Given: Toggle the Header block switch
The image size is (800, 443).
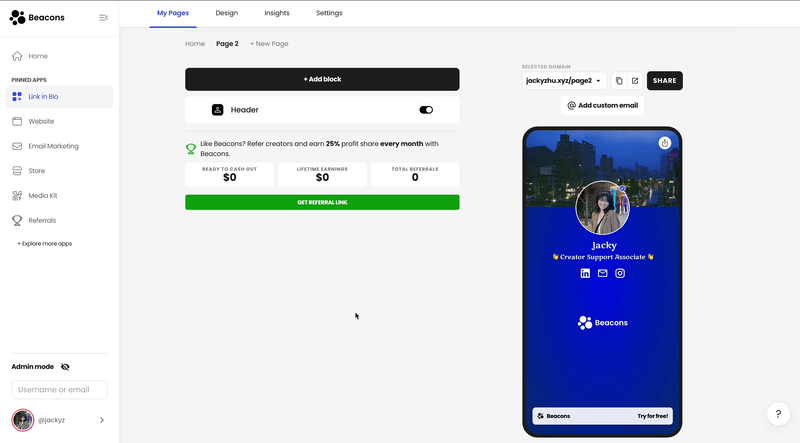Looking at the screenshot, I should tap(426, 110).
